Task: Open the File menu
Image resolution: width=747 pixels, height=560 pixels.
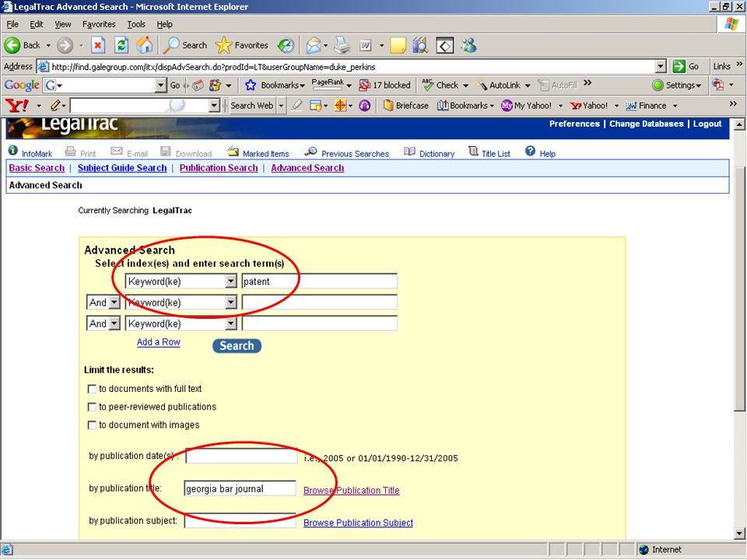Action: [x=12, y=24]
